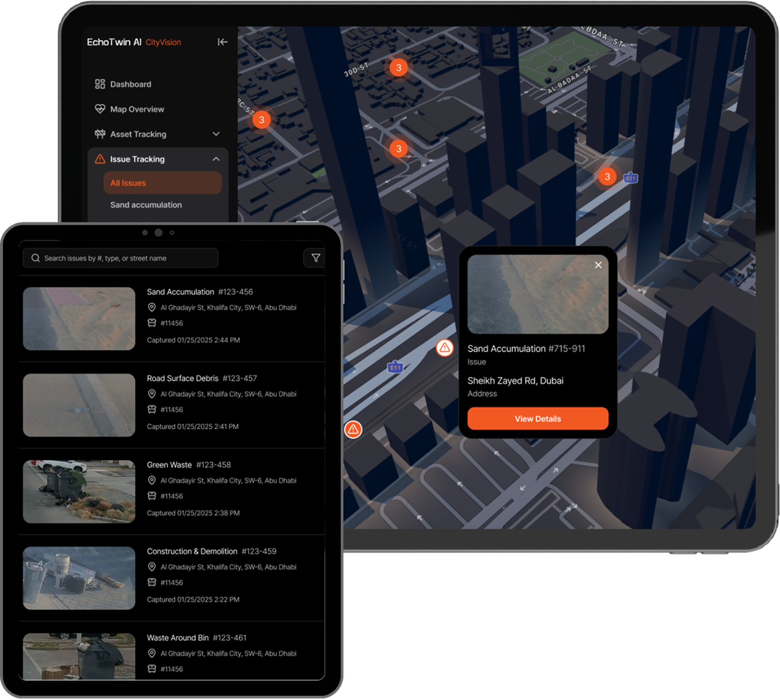Collapse the Issue Tracking section

(217, 158)
